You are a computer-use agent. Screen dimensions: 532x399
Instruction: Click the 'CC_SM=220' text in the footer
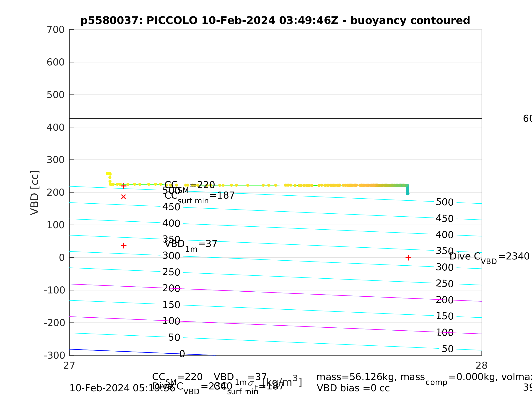[177, 378]
